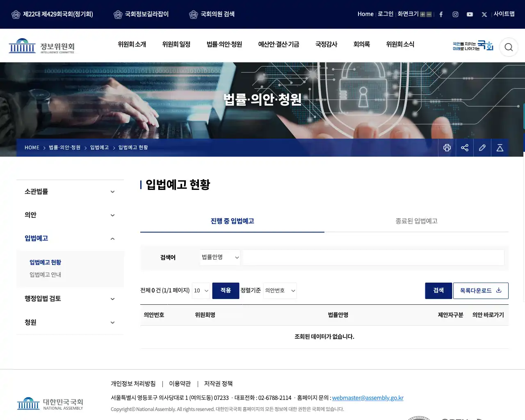Click 법률·의안·청원 in the breadcrumb
The width and height of the screenshot is (525, 420).
[64, 148]
